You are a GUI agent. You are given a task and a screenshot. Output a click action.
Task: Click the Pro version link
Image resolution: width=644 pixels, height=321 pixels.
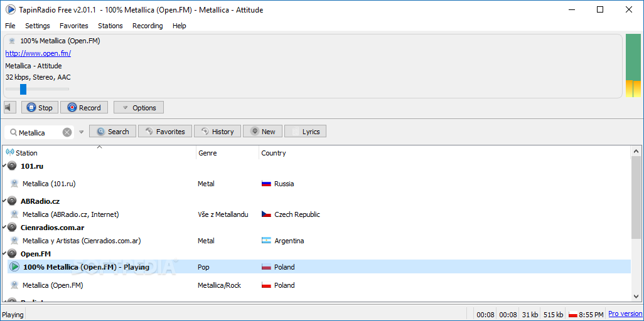click(625, 314)
